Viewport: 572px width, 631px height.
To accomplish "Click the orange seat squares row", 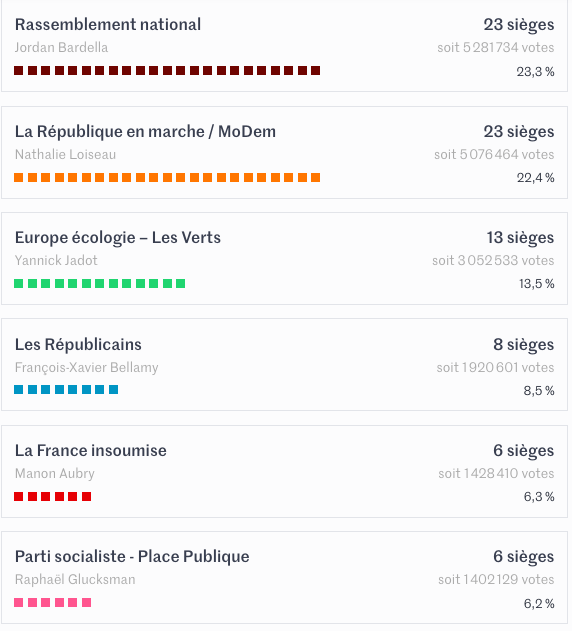I will pos(167,177).
